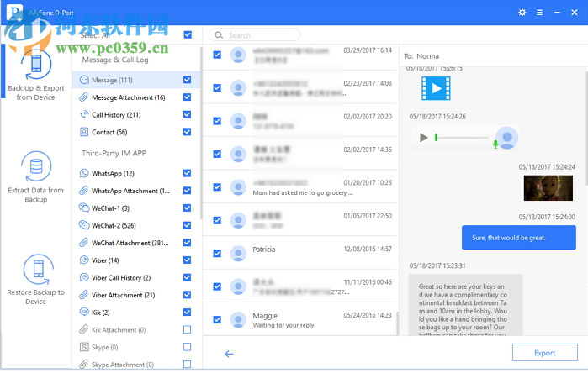This screenshot has height=373, width=588.
Task: Click the WhatsApp Attachment paperclip icon
Action: [x=83, y=191]
